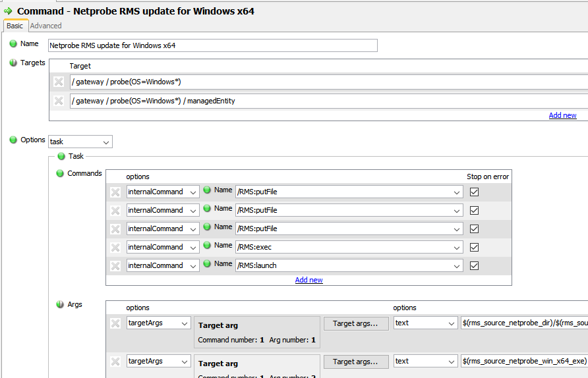Edit the $(rms_source_netprobe_win_x64_exe) value field

524,361
